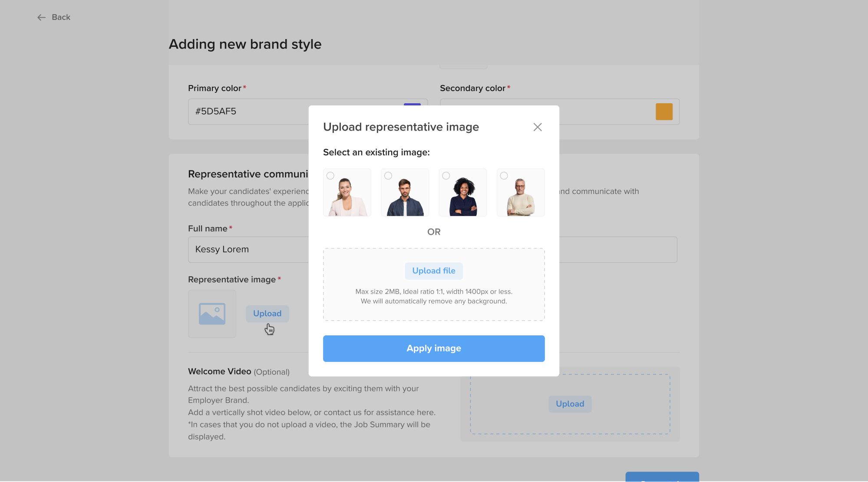Click the Back label at top left
The width and height of the screenshot is (868, 482).
click(61, 17)
